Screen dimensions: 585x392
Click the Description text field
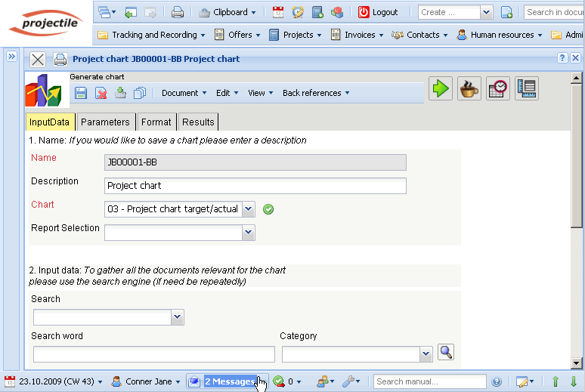click(255, 186)
